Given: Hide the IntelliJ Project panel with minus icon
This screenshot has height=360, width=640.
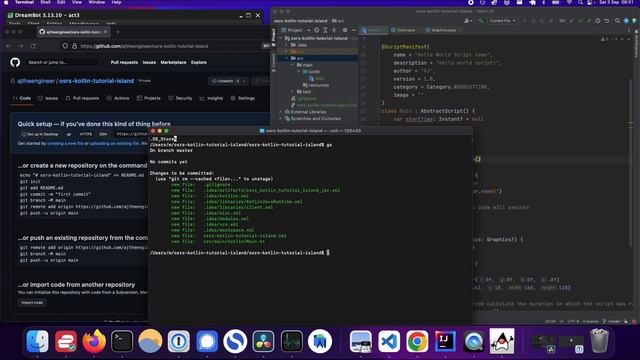Looking at the screenshot, I should 353,30.
